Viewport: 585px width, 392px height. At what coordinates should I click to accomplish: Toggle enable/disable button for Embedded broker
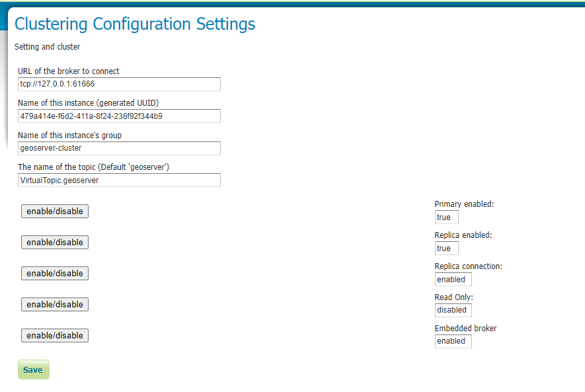(55, 336)
